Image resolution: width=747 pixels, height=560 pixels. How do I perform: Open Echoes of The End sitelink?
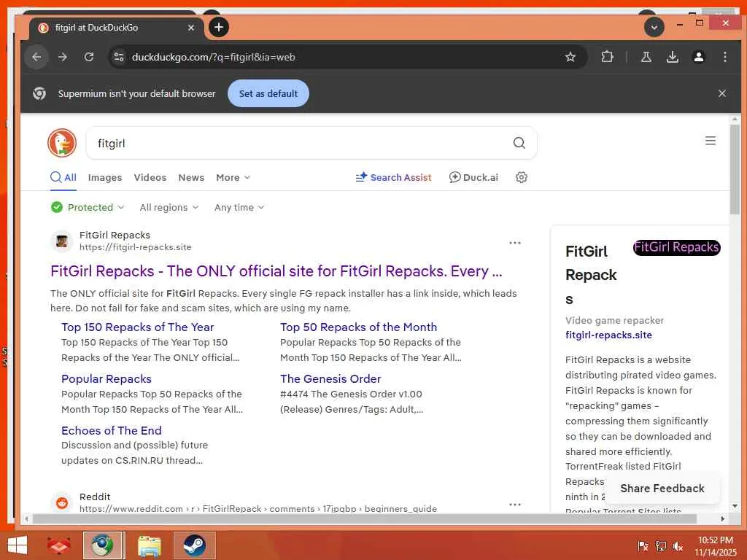(112, 430)
